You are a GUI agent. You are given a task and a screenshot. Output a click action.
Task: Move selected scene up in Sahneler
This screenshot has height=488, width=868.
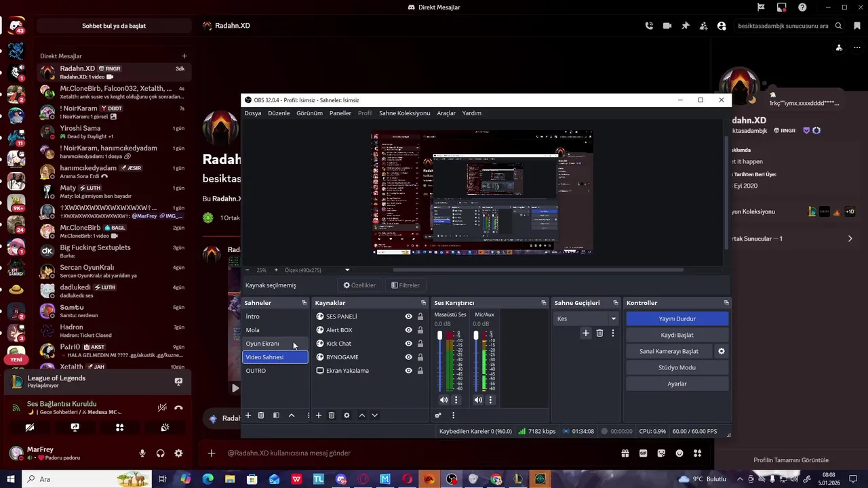(292, 415)
